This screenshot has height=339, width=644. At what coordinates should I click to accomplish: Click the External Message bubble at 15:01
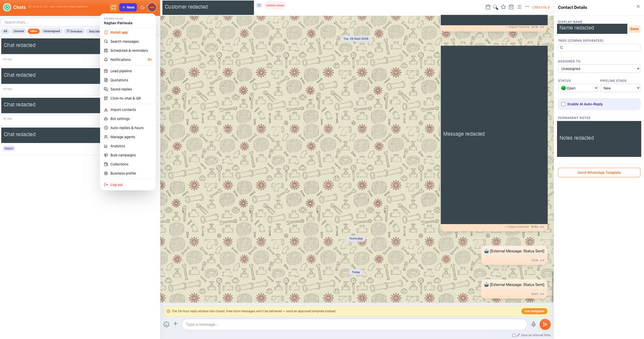[514, 288]
